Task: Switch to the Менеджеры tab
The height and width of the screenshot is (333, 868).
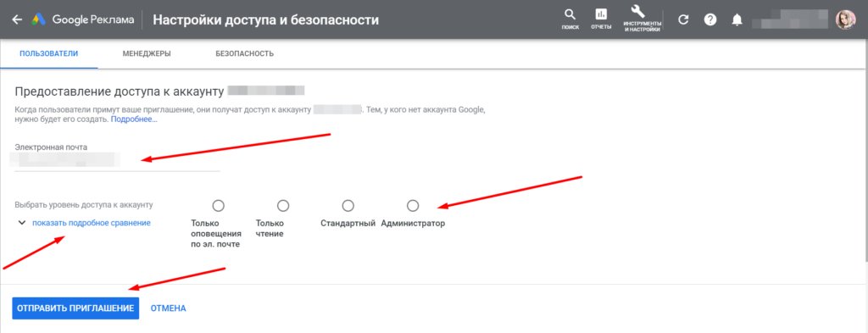Action: 147,53
